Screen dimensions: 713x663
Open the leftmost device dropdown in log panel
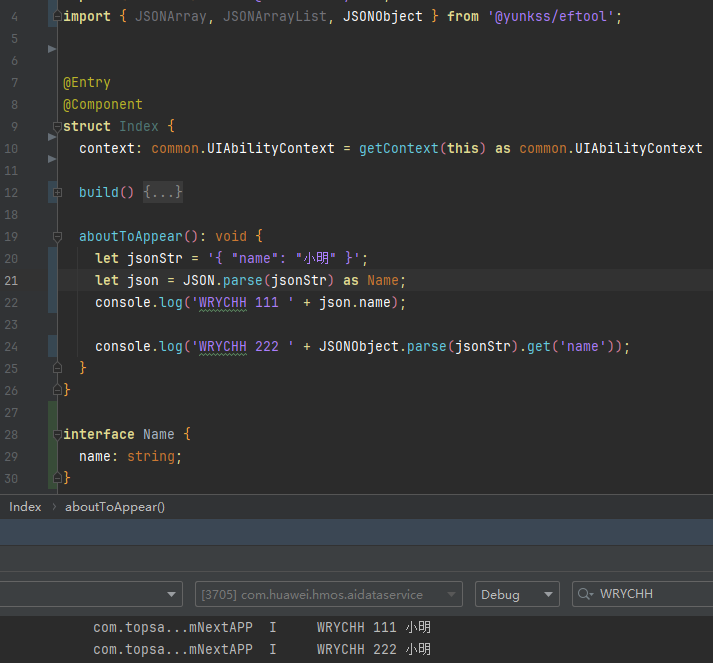coord(91,594)
